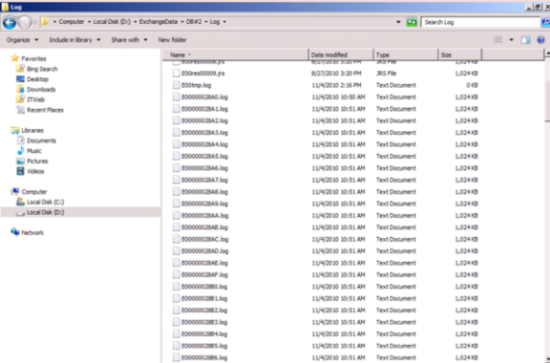Screen dimensions: 550x363
Task: Click the vertical scrollbar thumb
Action: [x=547, y=100]
